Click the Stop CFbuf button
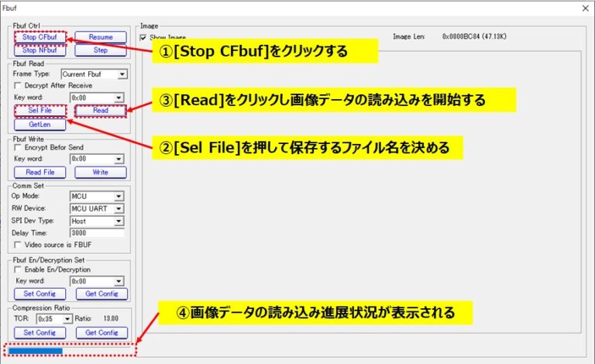 pos(40,37)
